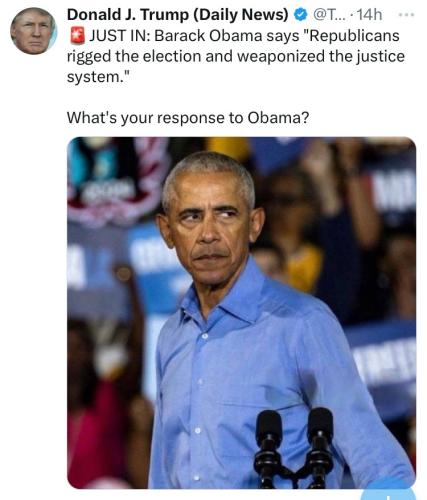The width and height of the screenshot is (427, 500).
Task: Click the red siren emoji before JUST IN
Action: pyautogui.click(x=77, y=36)
